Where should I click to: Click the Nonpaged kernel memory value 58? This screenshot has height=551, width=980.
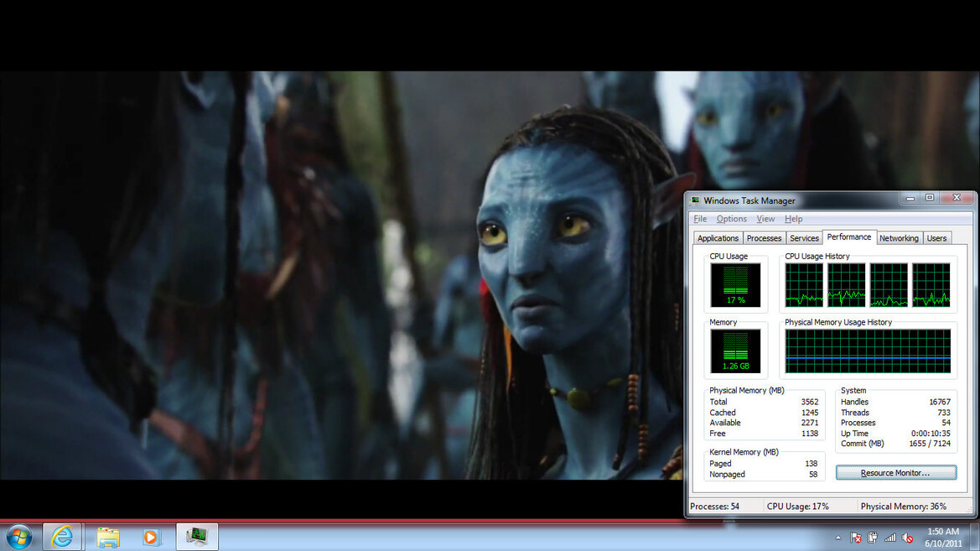(x=813, y=475)
